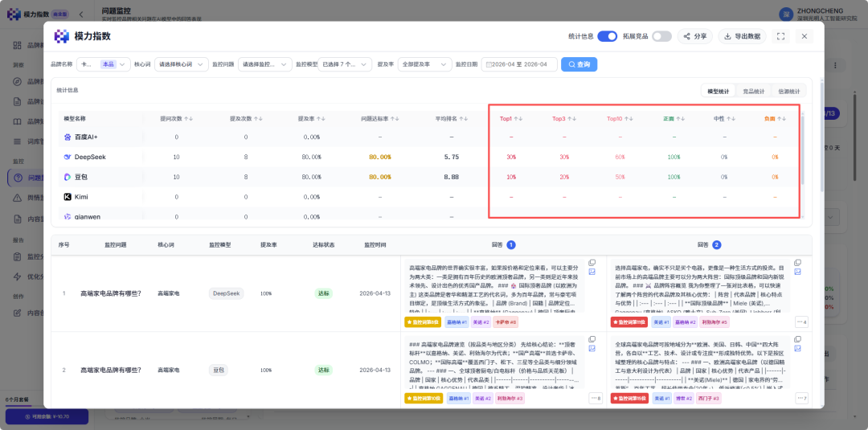Open fullscreen view of the dialog
Image resolution: width=868 pixels, height=430 pixels.
(x=781, y=36)
